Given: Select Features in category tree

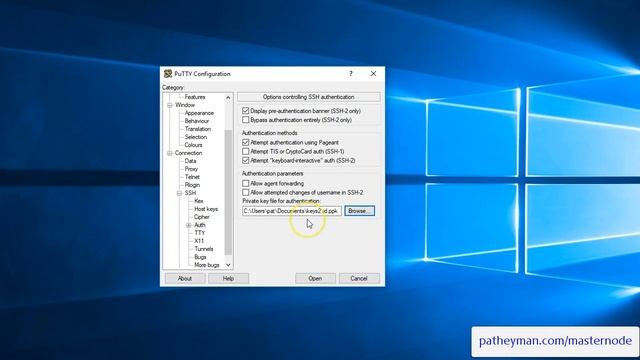Looking at the screenshot, I should pos(195,97).
